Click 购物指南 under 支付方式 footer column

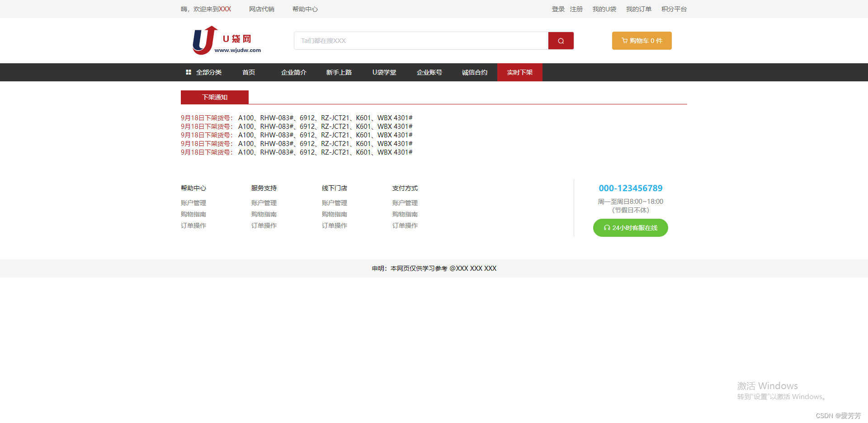[x=405, y=214]
